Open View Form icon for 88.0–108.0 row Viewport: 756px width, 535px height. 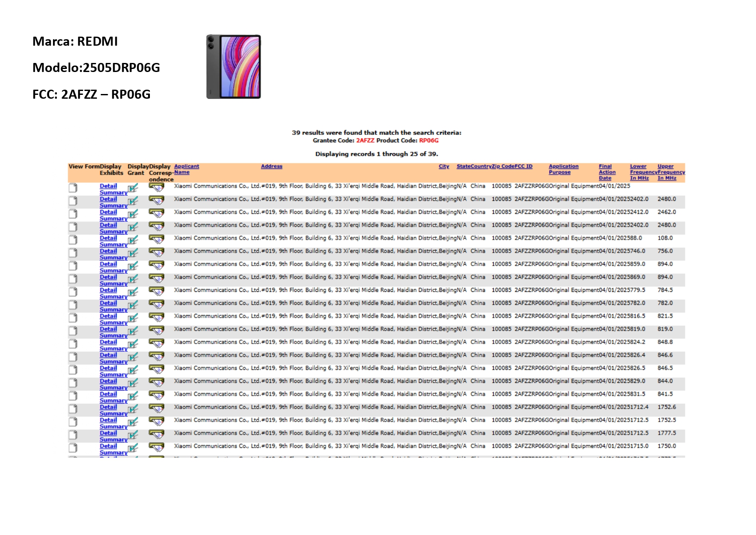tap(73, 240)
